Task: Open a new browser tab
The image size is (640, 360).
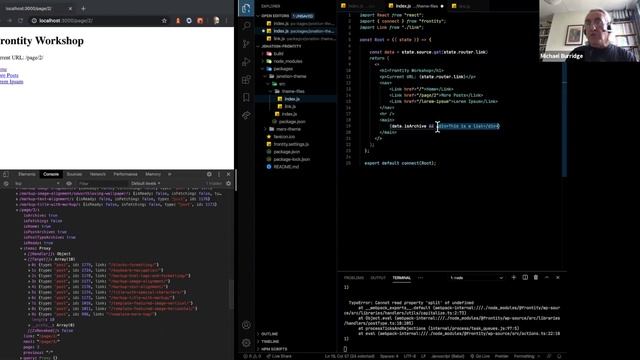Action: 83,8
